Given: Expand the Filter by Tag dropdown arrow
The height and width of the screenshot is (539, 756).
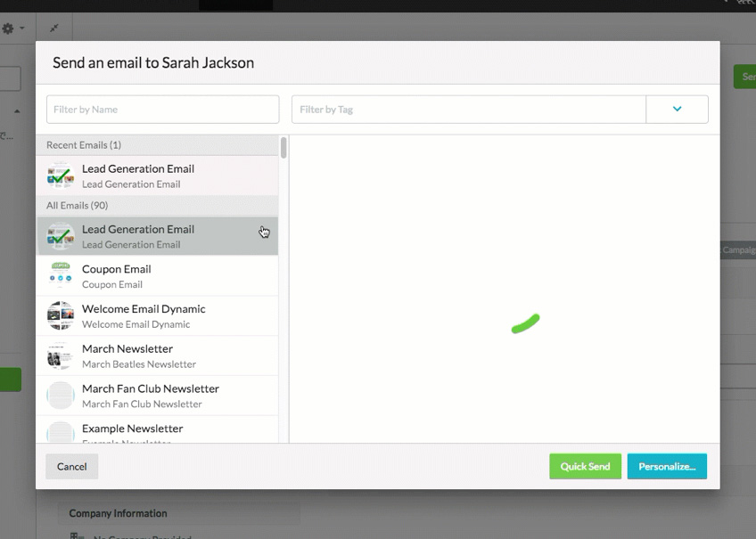Looking at the screenshot, I should [x=677, y=110].
